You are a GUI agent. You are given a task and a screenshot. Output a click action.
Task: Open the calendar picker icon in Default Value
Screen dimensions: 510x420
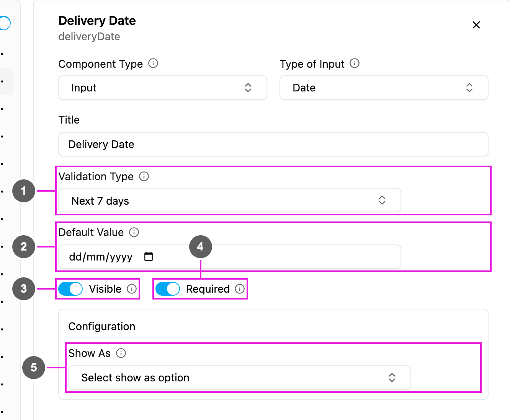[149, 256]
